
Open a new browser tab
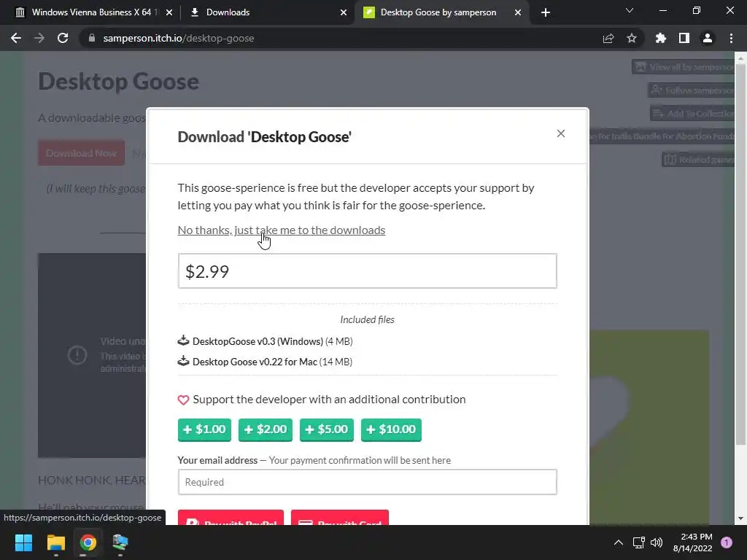pyautogui.click(x=546, y=12)
